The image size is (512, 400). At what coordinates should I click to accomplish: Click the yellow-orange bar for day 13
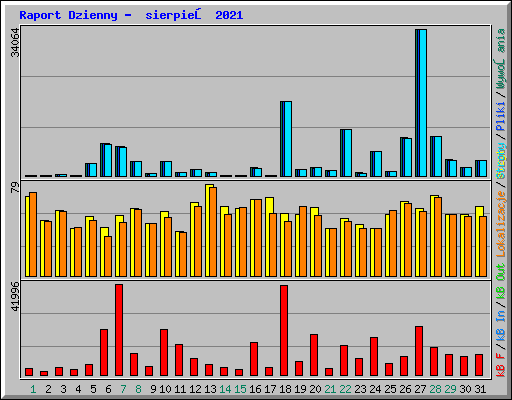pos(211,231)
